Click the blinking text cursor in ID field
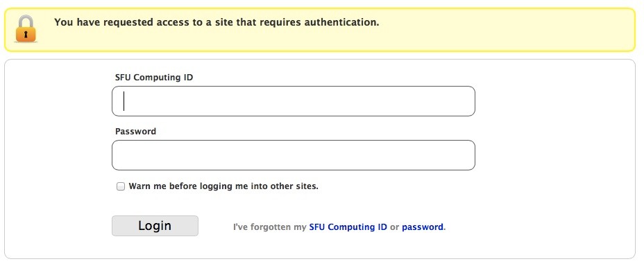 point(124,101)
